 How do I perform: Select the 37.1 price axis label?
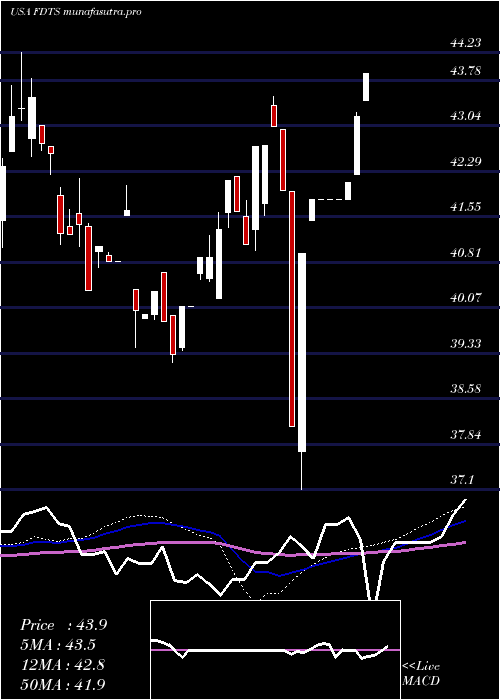tap(462, 480)
